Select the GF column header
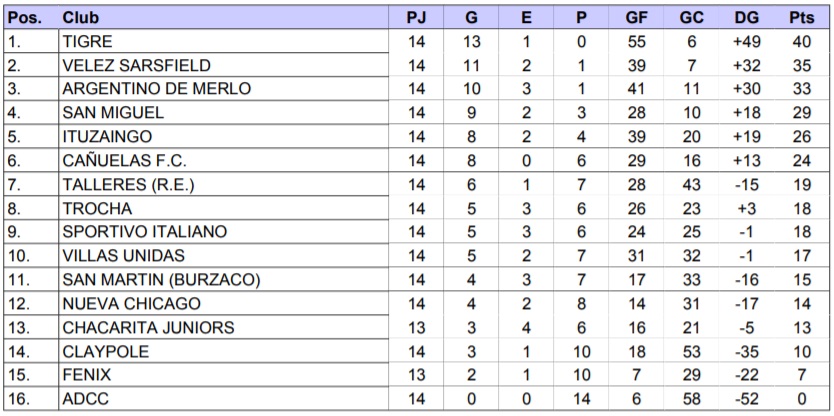This screenshot has height=416, width=834. [x=636, y=19]
